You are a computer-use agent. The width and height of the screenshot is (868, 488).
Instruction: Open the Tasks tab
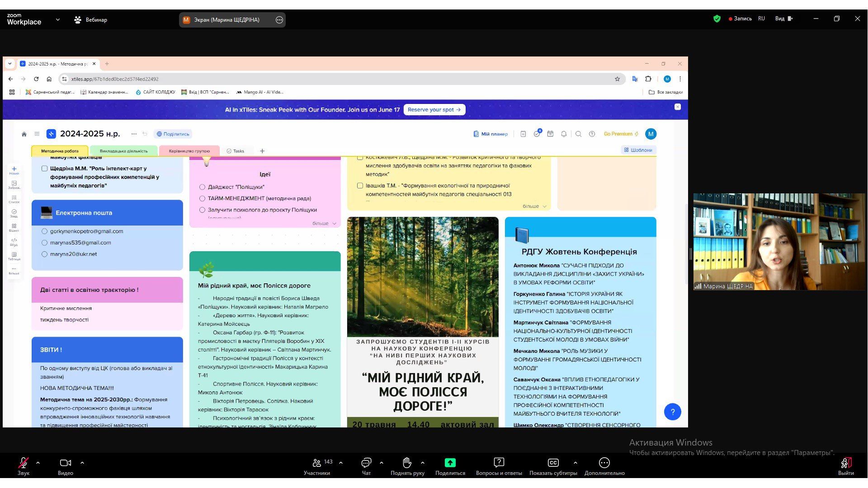click(235, 151)
